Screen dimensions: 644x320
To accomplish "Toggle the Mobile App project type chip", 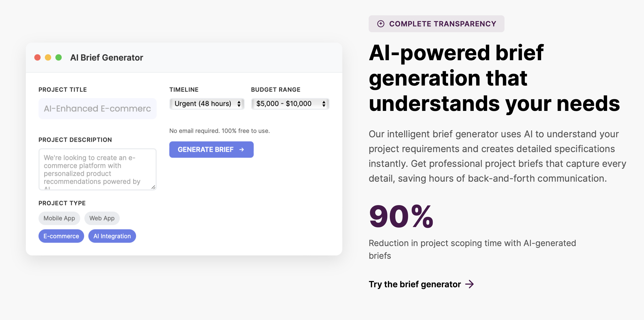I will pyautogui.click(x=59, y=218).
